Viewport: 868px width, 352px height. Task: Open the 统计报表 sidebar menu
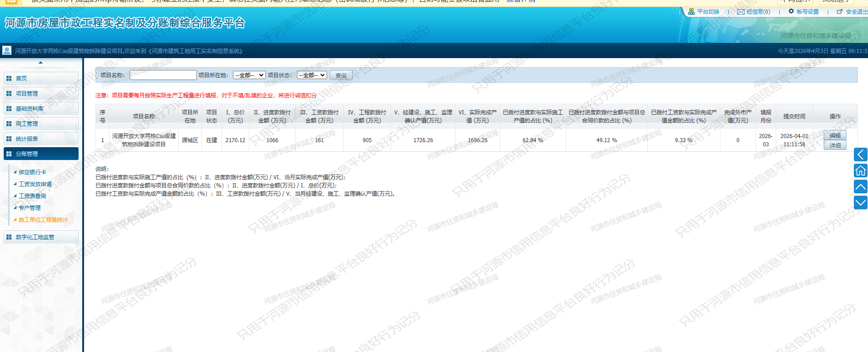click(41, 139)
